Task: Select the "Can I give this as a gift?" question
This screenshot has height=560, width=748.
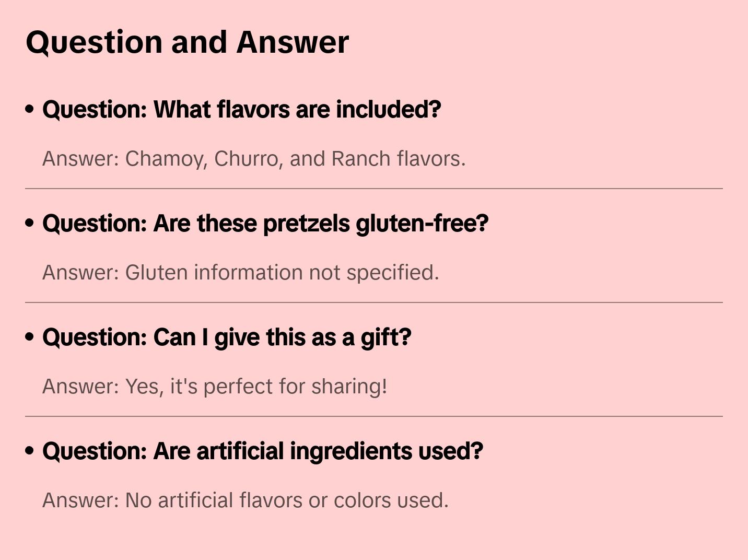Action: pyautogui.click(x=227, y=337)
